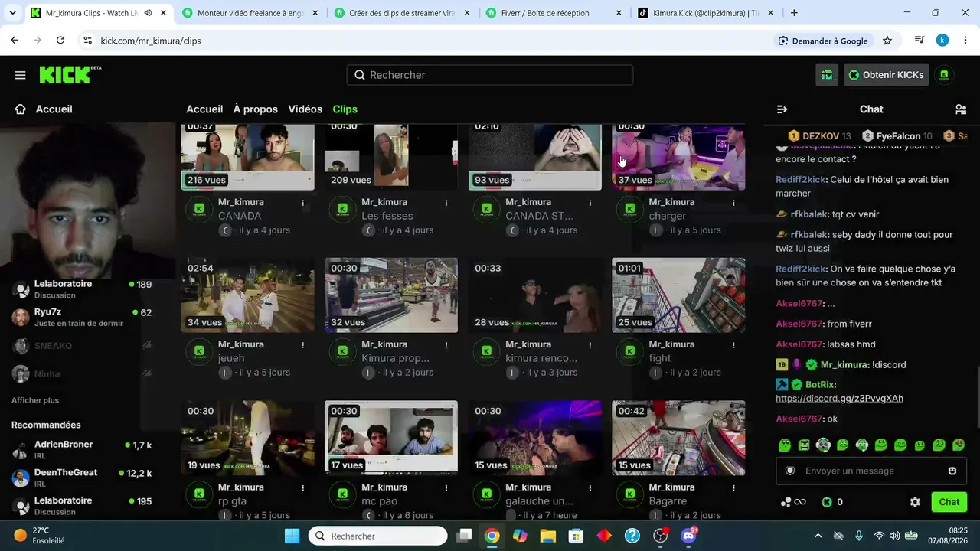Select the Clips tab
The image size is (980, 551).
(345, 109)
